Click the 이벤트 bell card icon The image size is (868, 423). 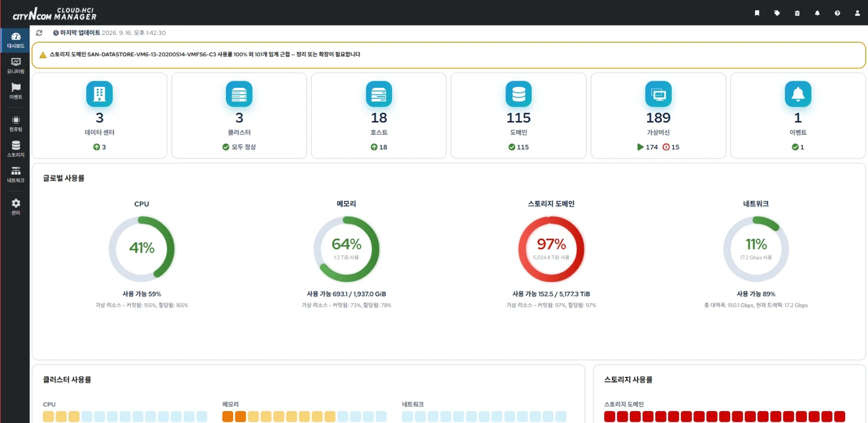[798, 94]
